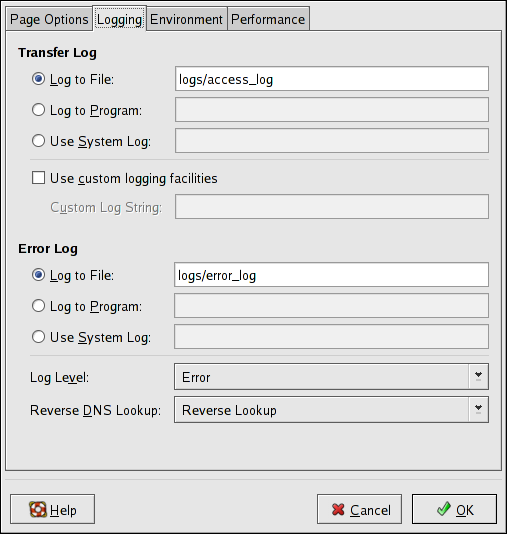Click the logs/error_log text field
Image resolution: width=507 pixels, height=534 pixels.
331,275
